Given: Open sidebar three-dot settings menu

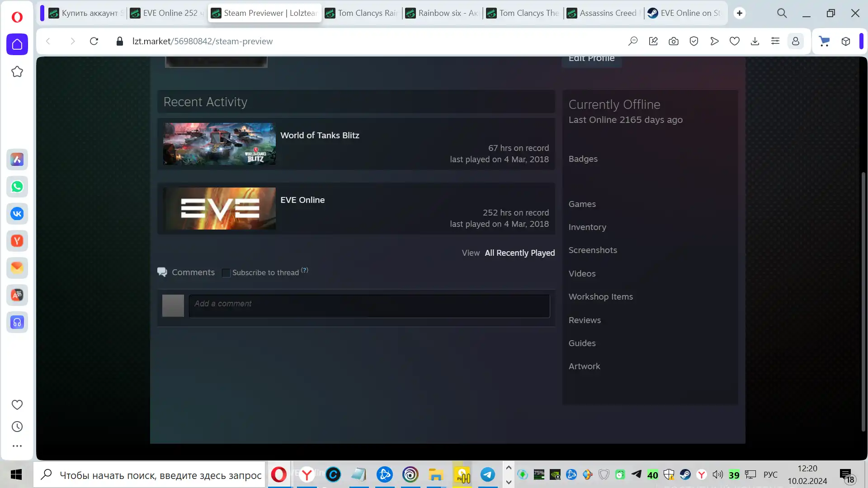Looking at the screenshot, I should (17, 446).
